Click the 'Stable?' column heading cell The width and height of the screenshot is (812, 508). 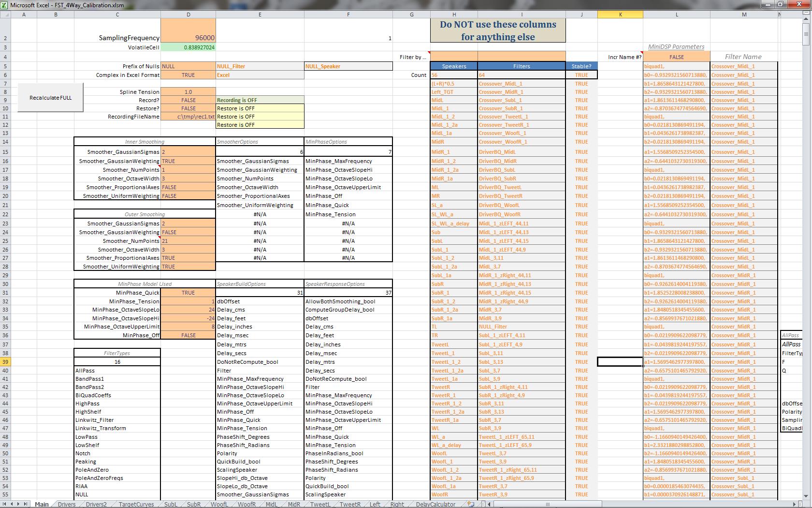(581, 66)
